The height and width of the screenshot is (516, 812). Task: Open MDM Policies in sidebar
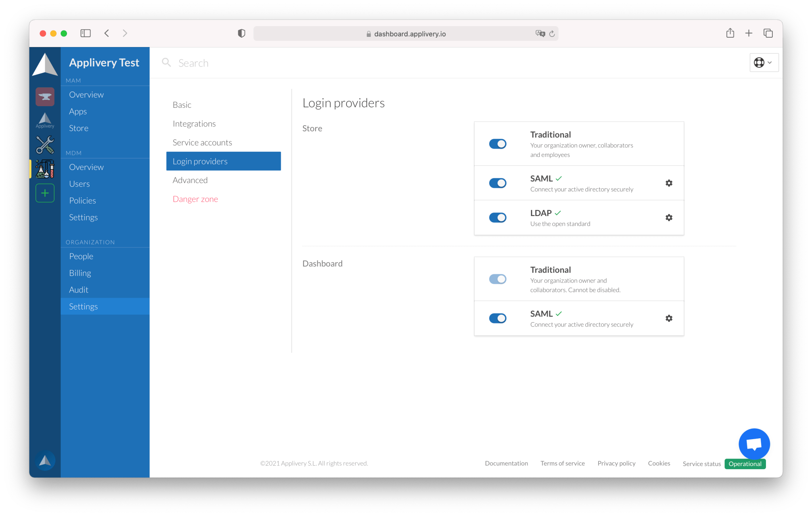pos(82,201)
